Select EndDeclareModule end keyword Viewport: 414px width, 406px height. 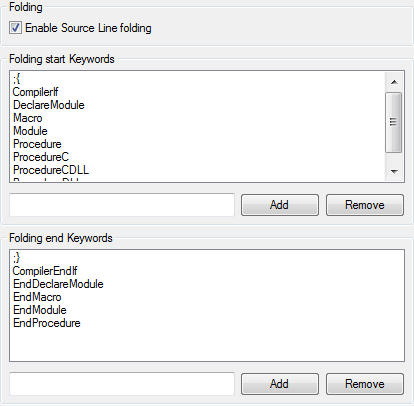click(58, 284)
